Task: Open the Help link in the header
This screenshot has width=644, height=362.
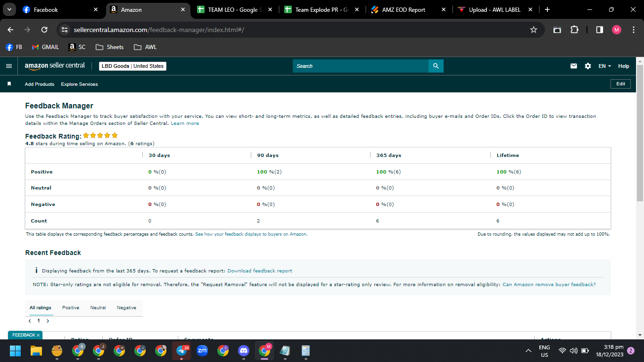Action: click(624, 66)
